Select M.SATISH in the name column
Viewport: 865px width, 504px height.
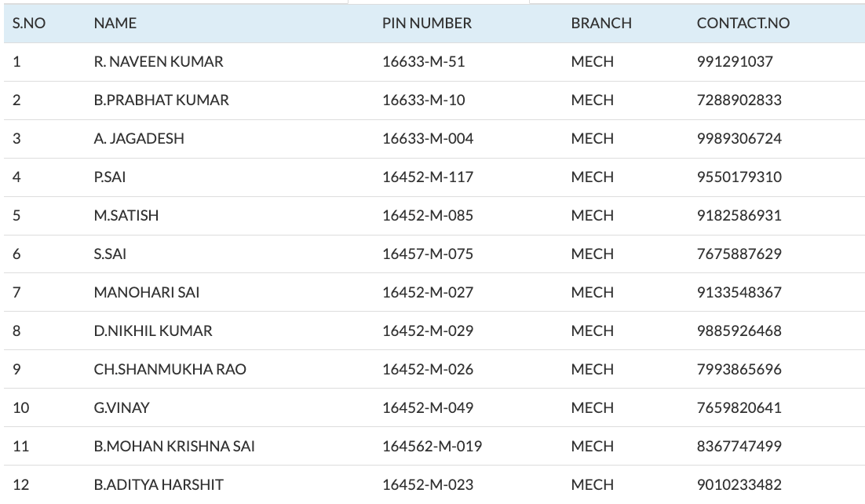click(126, 215)
